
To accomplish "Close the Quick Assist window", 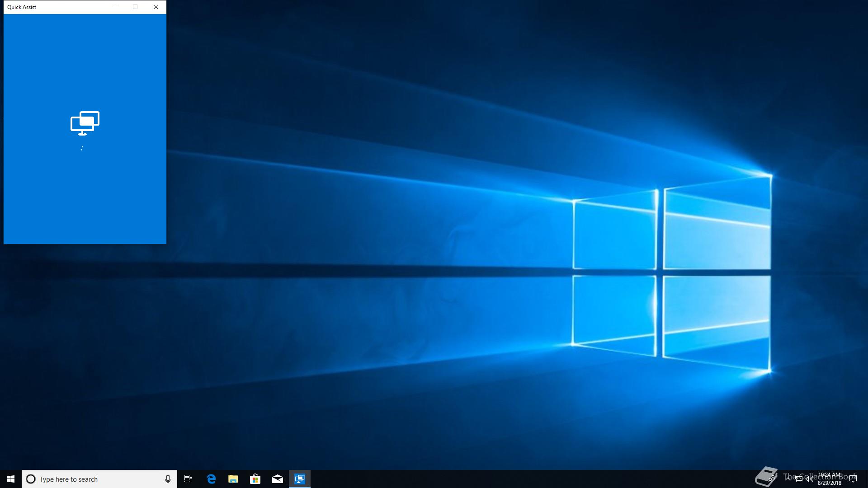I will pyautogui.click(x=156, y=7).
